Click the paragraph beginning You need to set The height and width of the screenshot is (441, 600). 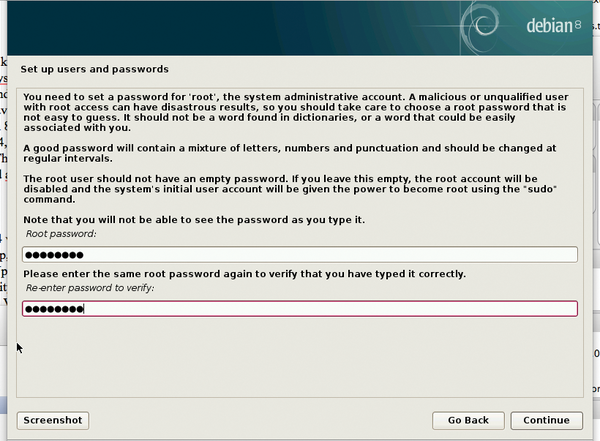[x=295, y=112]
